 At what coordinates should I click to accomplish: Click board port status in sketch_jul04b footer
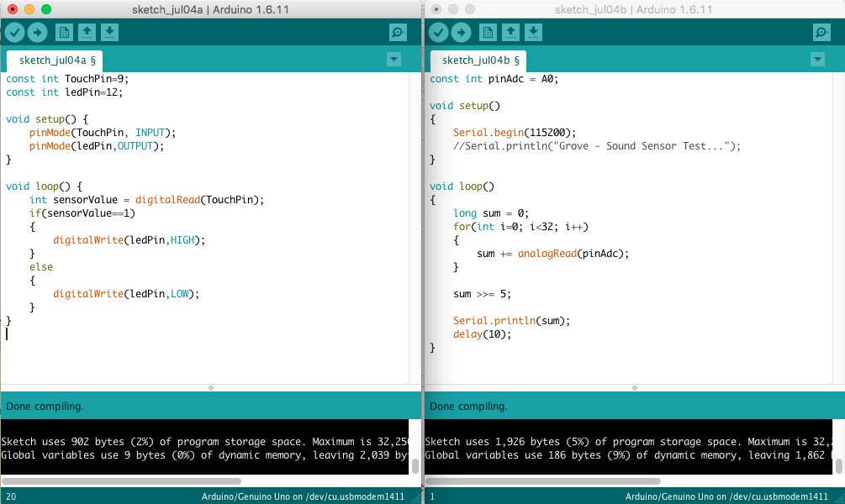[x=726, y=496]
